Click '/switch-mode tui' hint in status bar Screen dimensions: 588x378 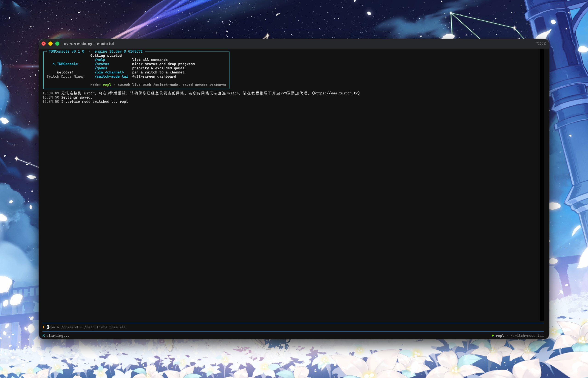tap(527, 335)
